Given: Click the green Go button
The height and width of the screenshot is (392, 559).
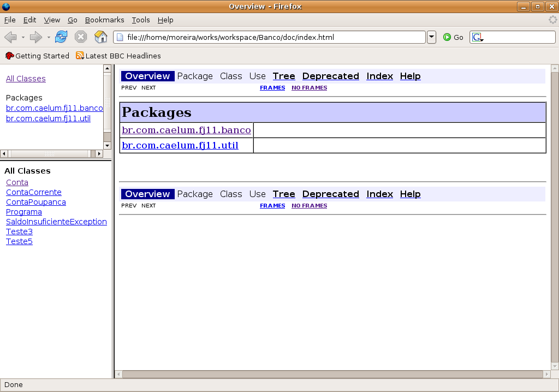Looking at the screenshot, I should (453, 37).
